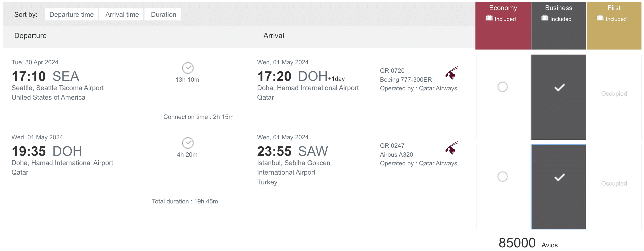Switch to the Business cabin column
This screenshot has height=251, width=644.
(558, 8)
